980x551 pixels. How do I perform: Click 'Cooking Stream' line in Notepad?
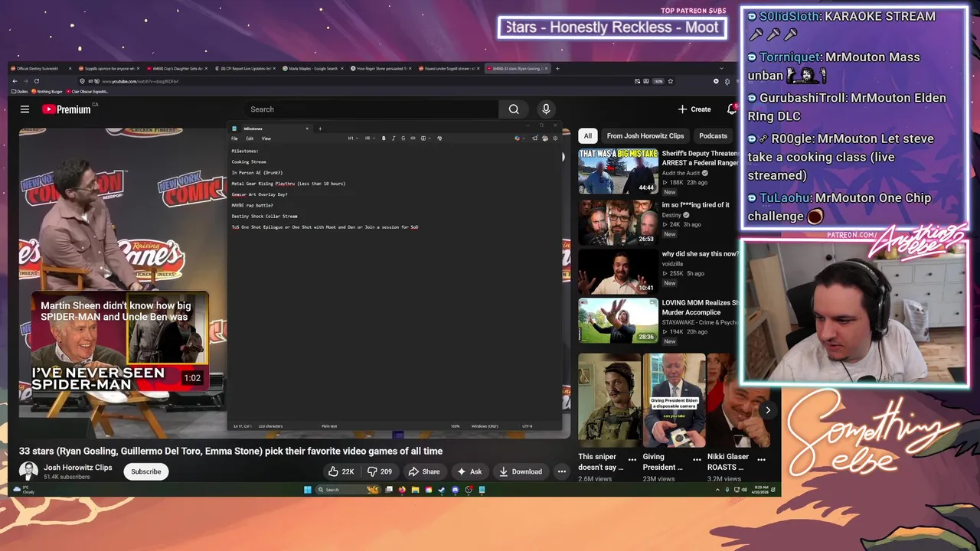coord(249,162)
